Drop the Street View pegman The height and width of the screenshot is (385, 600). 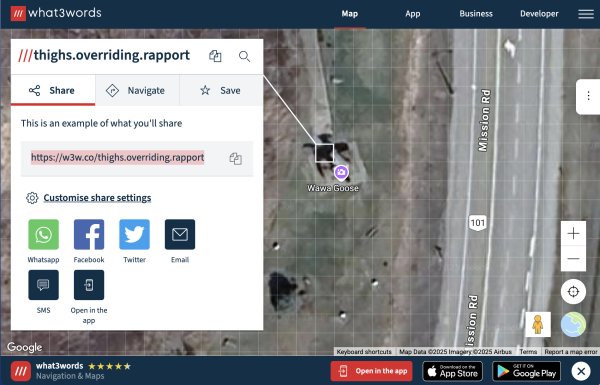tap(538, 324)
